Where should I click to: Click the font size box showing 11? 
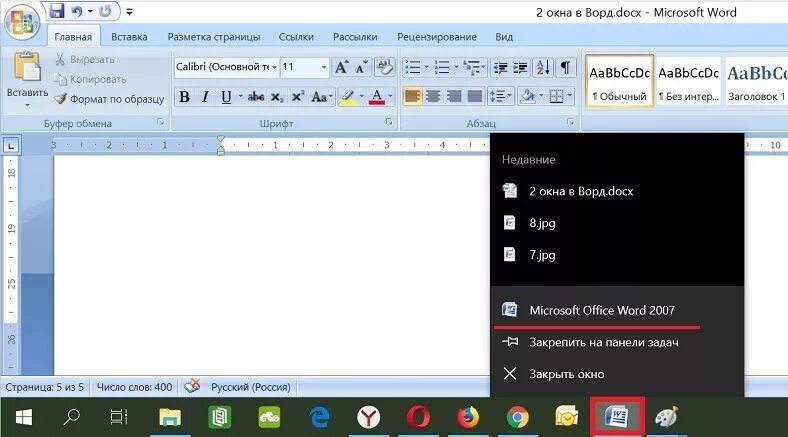[x=300, y=67]
